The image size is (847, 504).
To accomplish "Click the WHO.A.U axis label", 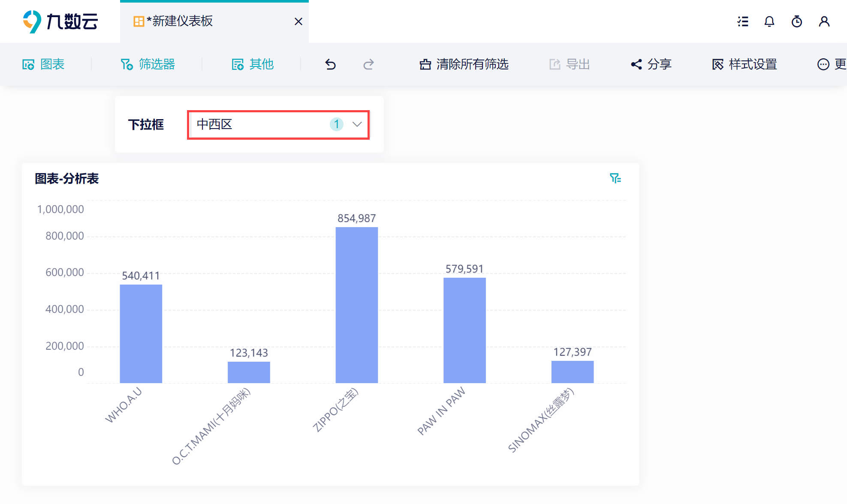I will click(124, 405).
